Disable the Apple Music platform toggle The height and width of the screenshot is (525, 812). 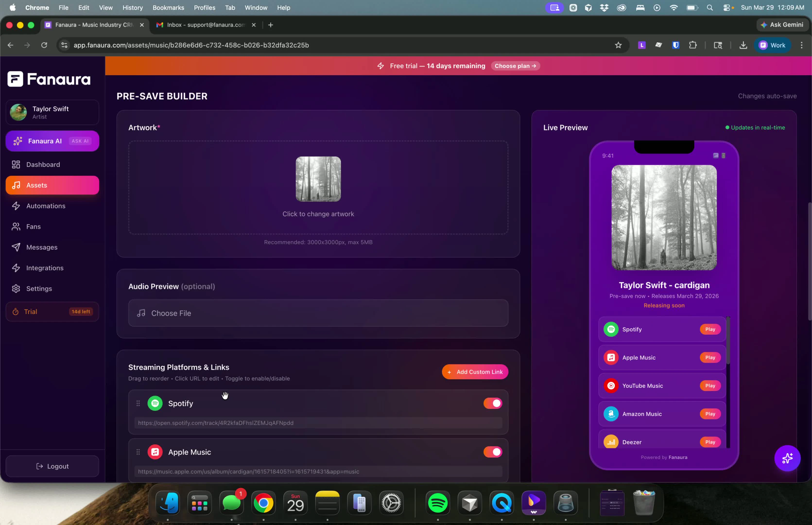tap(493, 452)
